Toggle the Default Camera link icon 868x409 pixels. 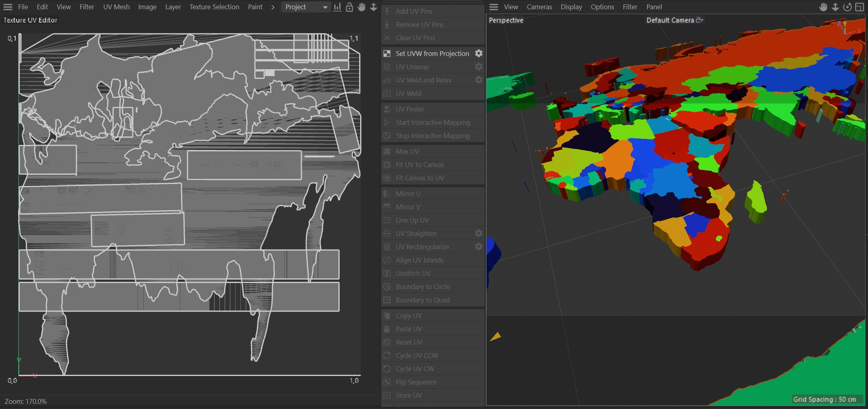(x=699, y=20)
